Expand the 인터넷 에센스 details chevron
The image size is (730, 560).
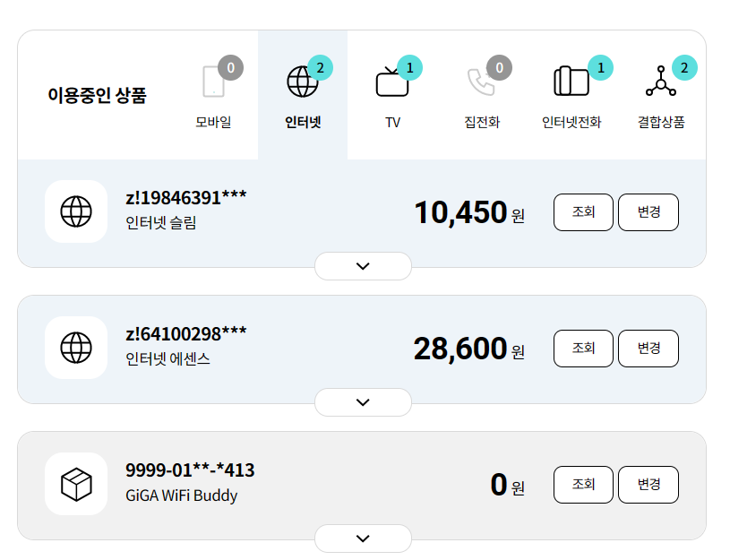363,402
